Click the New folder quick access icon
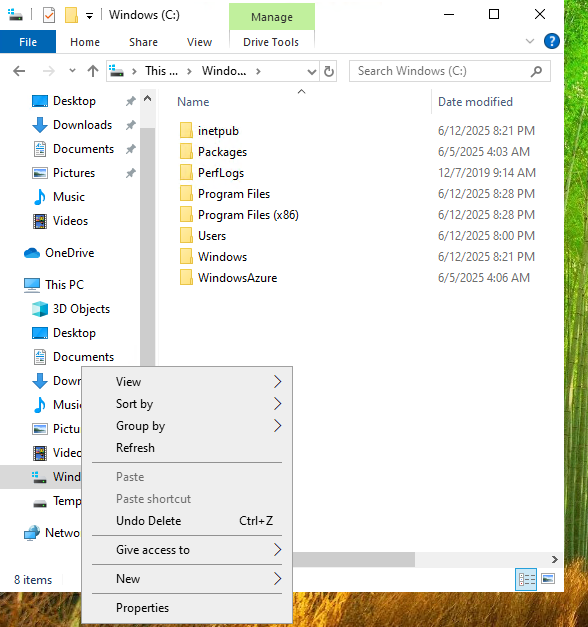This screenshot has width=588, height=627. pos(71,16)
